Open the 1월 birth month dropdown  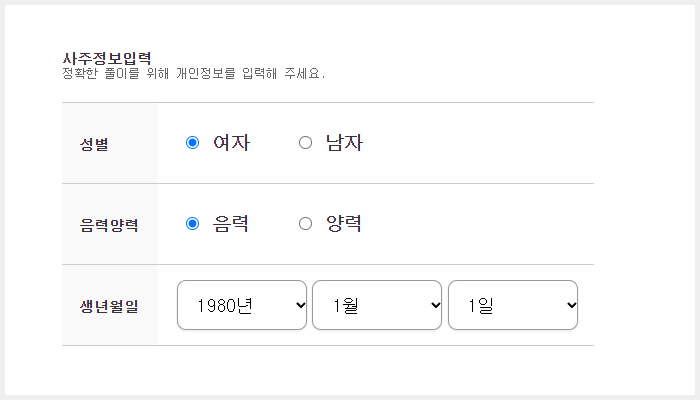click(x=377, y=305)
